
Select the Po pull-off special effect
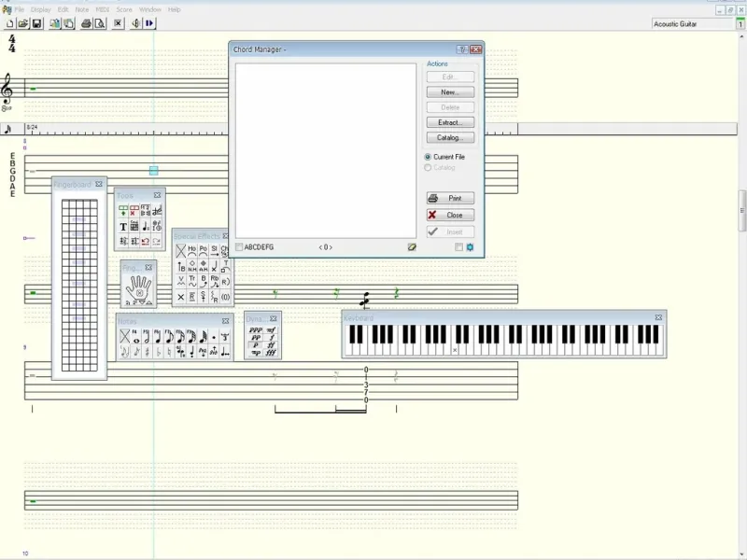point(204,250)
